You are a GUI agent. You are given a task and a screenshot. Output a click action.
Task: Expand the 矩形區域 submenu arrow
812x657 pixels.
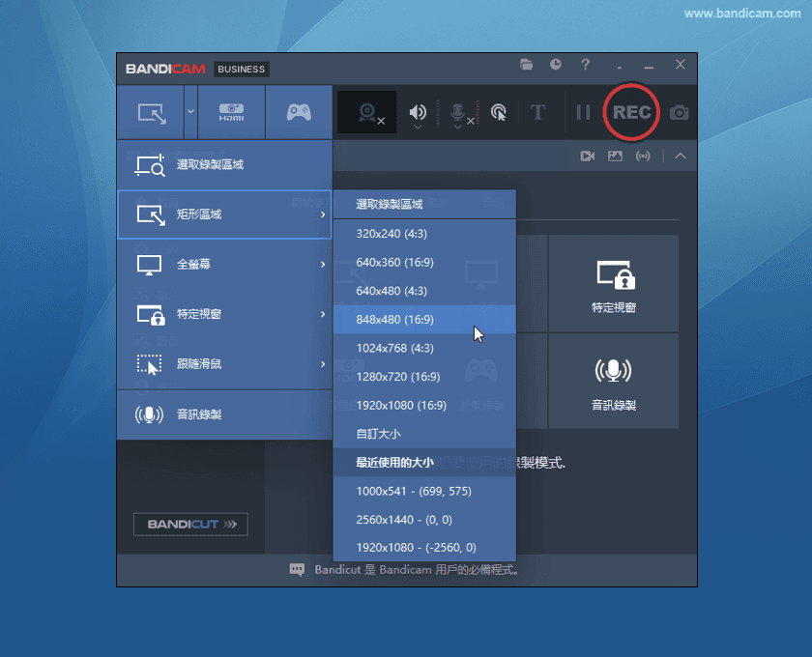click(x=323, y=214)
